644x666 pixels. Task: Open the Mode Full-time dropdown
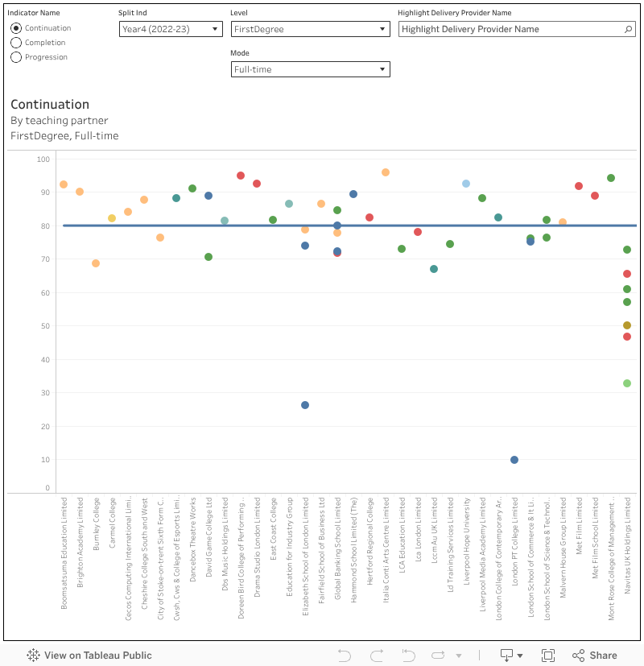coord(310,69)
